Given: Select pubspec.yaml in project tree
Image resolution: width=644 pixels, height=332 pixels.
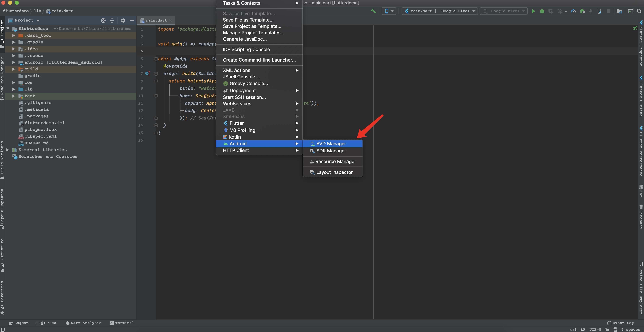Looking at the screenshot, I should pyautogui.click(x=40, y=136).
